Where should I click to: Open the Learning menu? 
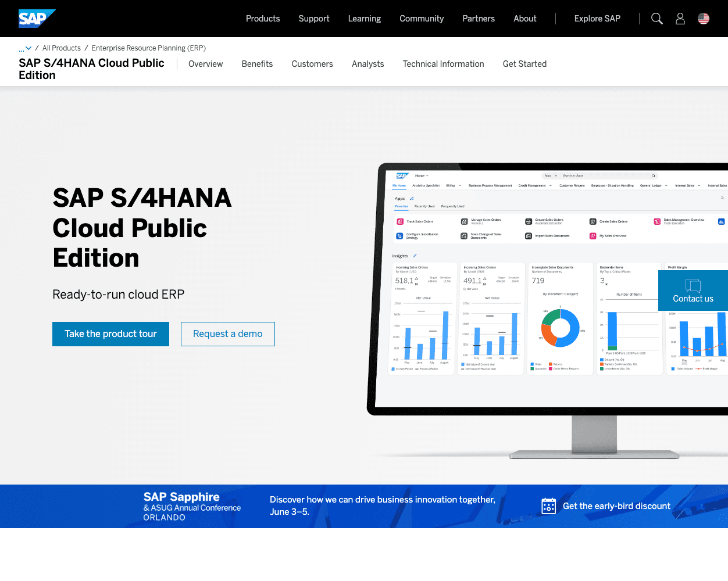365,19
